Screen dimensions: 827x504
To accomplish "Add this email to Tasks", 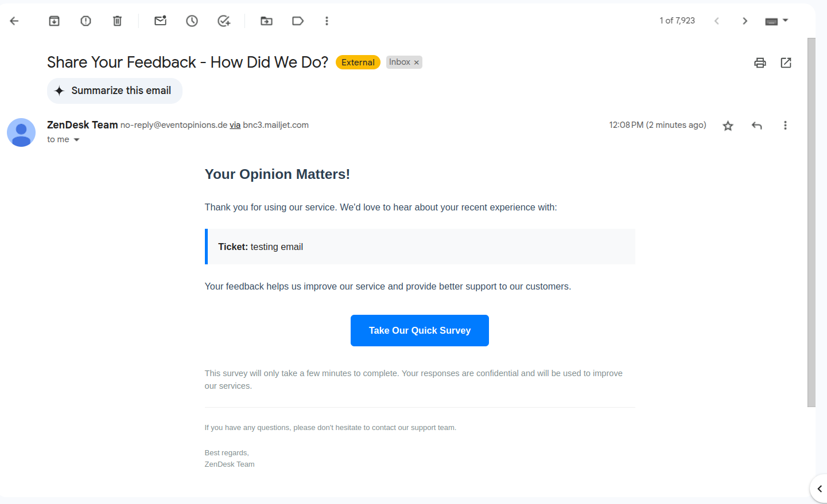I will pos(224,21).
